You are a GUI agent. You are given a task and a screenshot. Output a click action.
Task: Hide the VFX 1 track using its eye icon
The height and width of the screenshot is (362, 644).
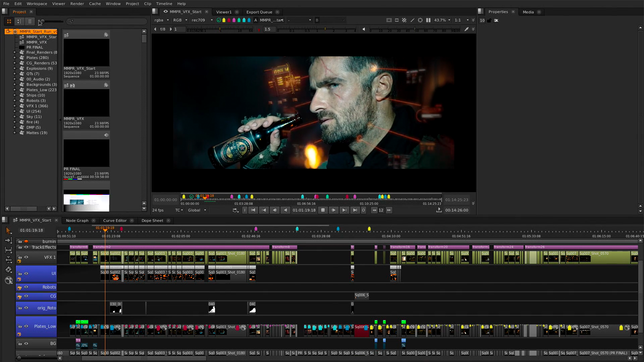tap(26, 257)
